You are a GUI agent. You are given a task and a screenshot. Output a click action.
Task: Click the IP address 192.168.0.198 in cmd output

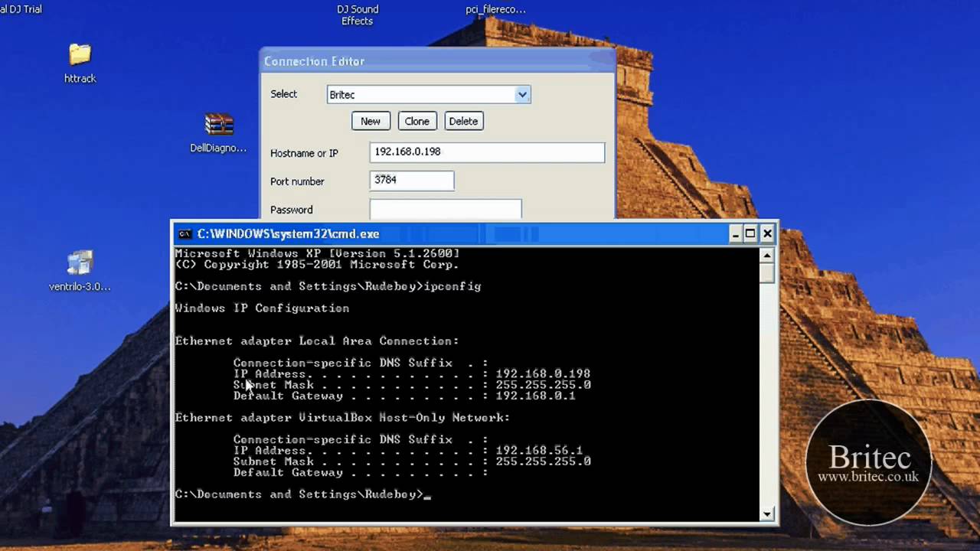click(x=543, y=373)
